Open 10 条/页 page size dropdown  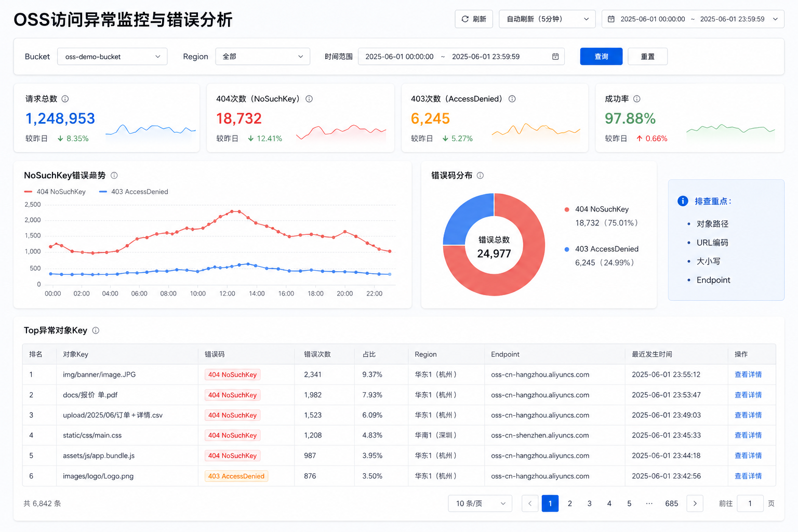480,503
